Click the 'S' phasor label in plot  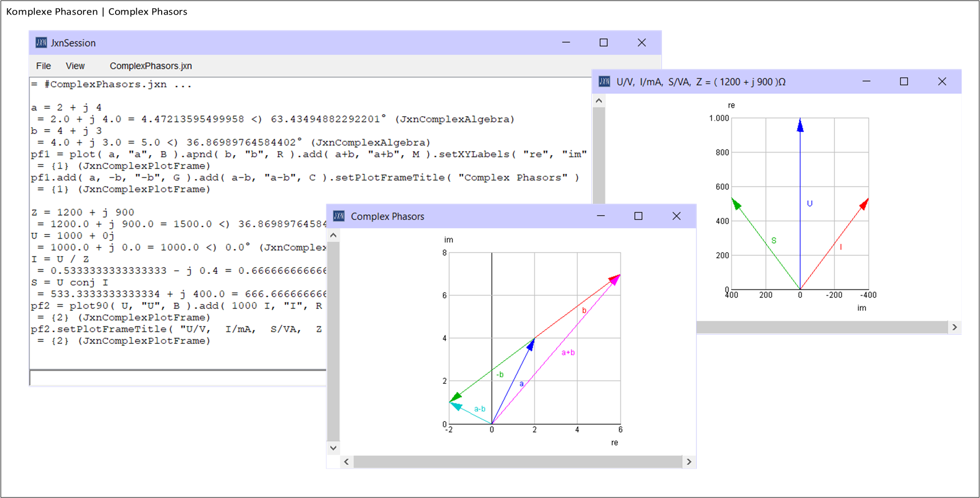click(774, 241)
